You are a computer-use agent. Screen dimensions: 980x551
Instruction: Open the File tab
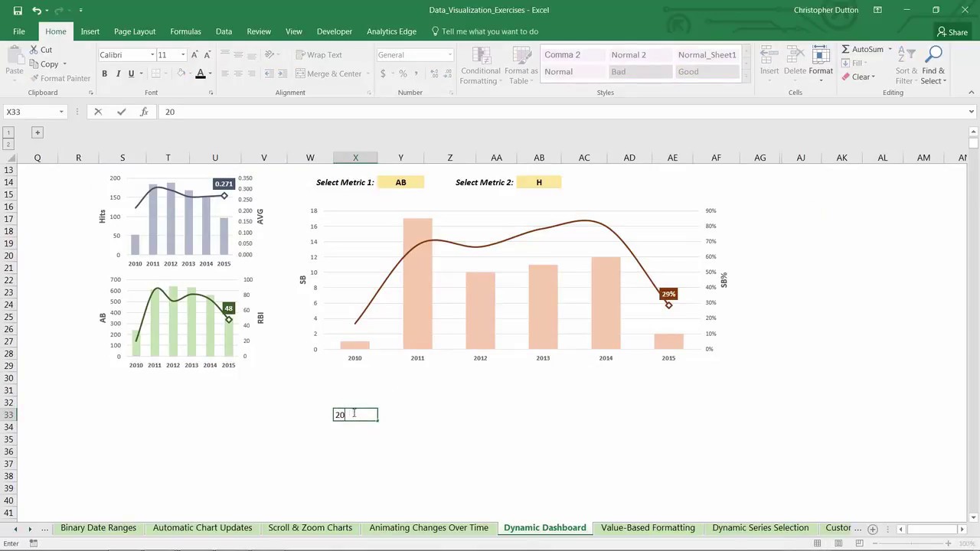[19, 31]
